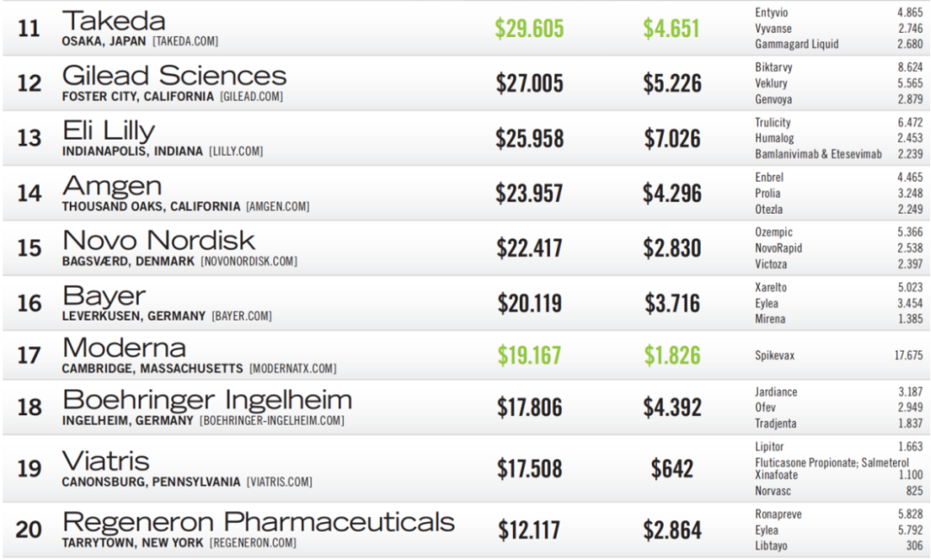931x560 pixels.
Task: Select the Takeda company name heading
Action: (114, 21)
